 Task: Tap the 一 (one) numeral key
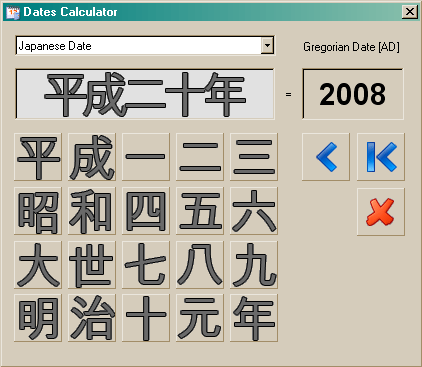(x=146, y=157)
